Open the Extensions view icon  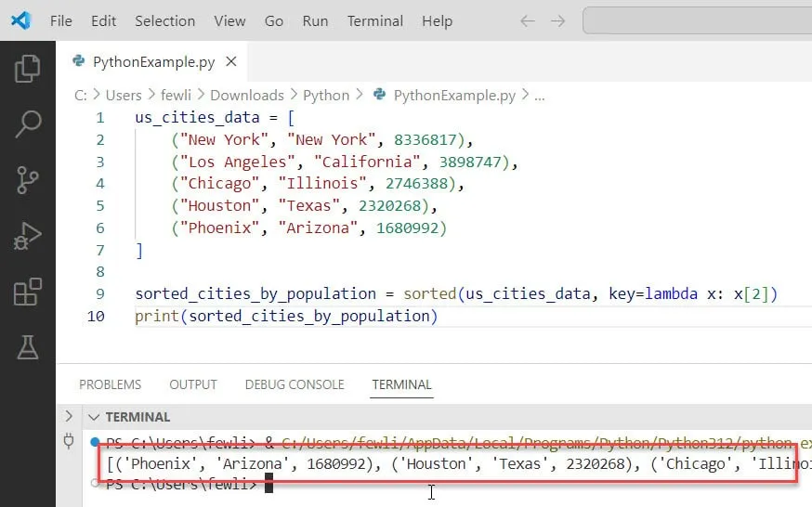coord(28,292)
